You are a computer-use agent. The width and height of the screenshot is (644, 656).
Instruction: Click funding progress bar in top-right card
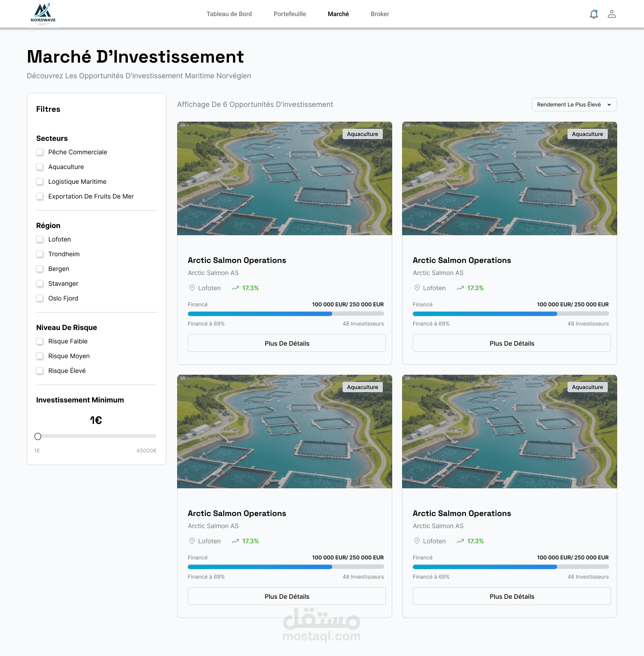click(511, 314)
